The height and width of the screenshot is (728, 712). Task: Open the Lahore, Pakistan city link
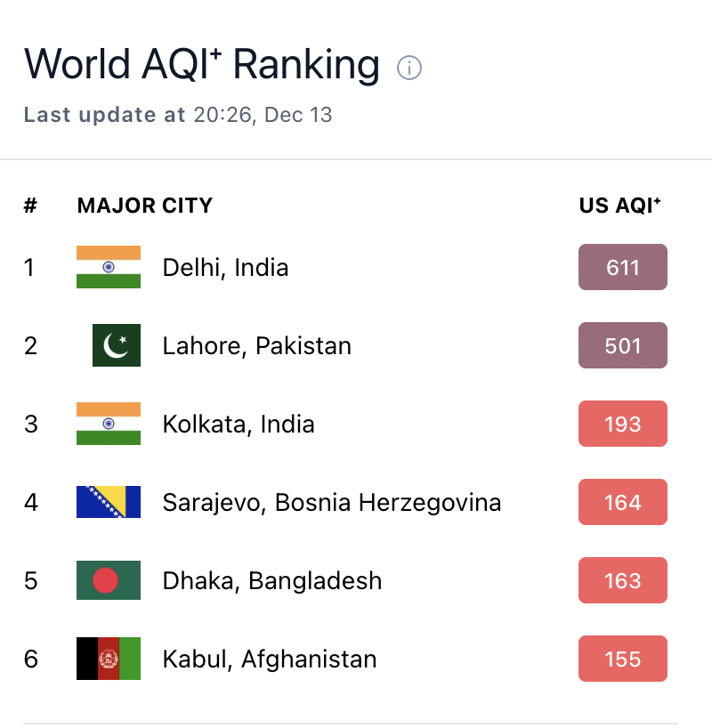257,346
